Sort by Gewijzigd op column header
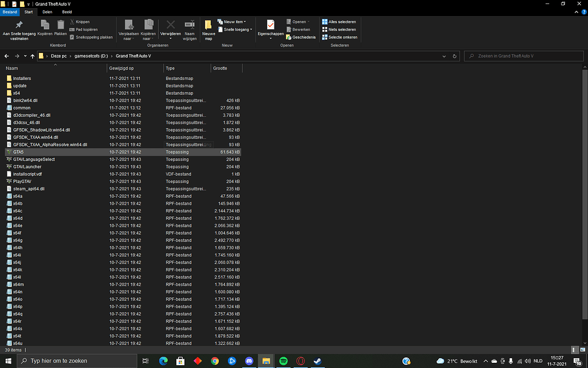588x368 pixels. click(x=135, y=68)
